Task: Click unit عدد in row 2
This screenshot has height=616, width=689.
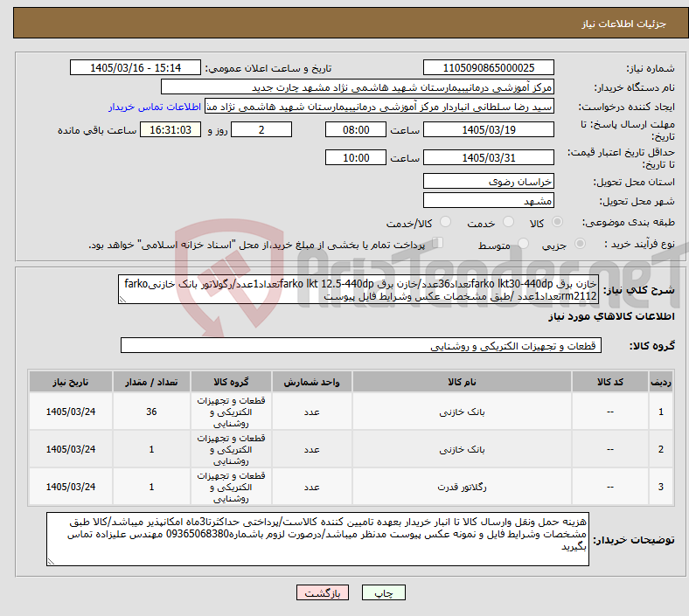Action: pyautogui.click(x=311, y=450)
